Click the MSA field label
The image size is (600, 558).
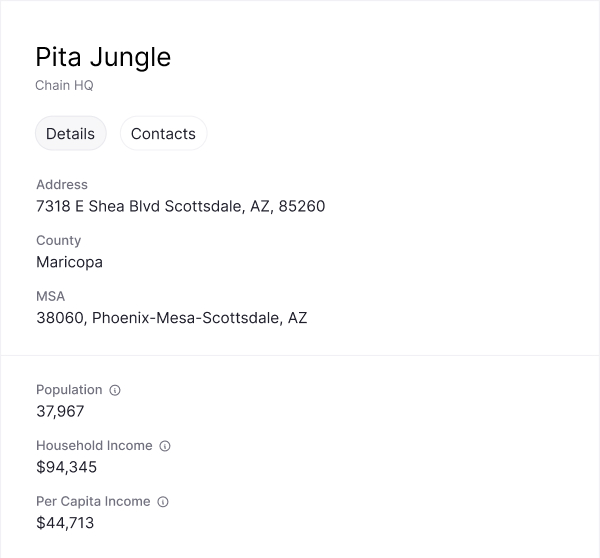(50, 296)
